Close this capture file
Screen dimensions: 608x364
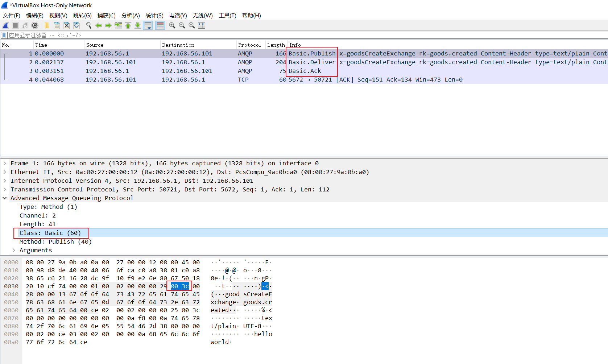click(x=67, y=25)
